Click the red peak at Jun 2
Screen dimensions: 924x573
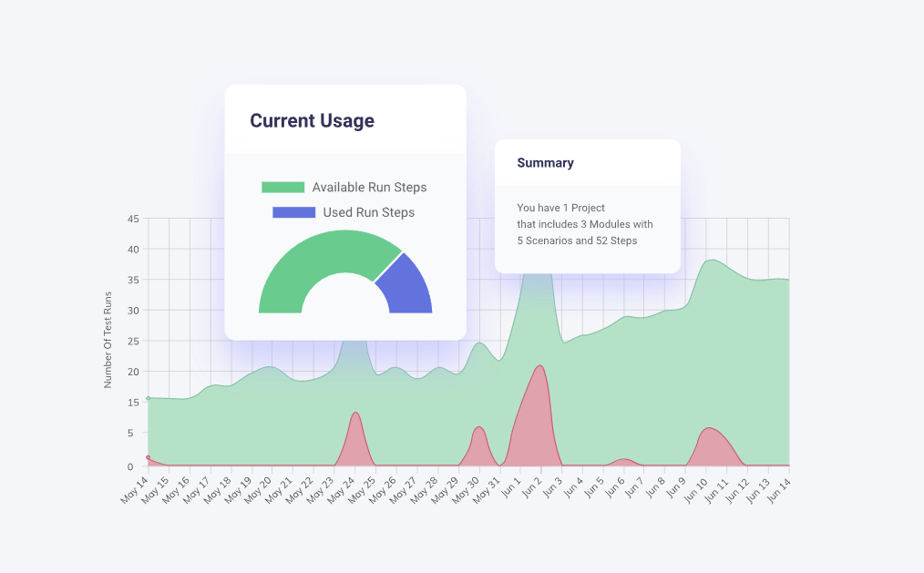pyautogui.click(x=539, y=366)
